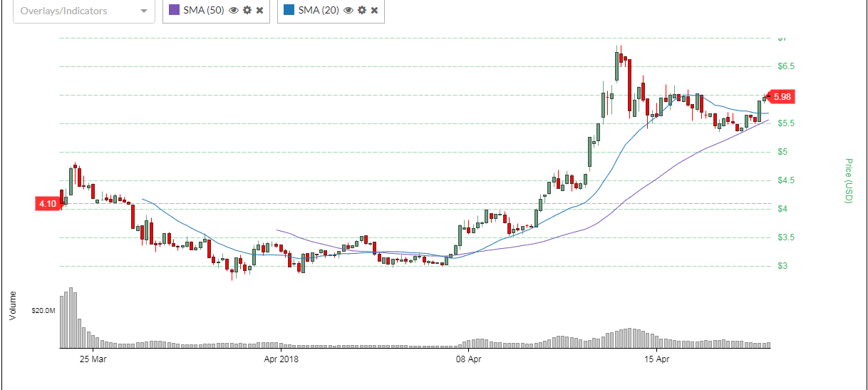
Task: Click the $6.5 price axis label
Action: (786, 66)
